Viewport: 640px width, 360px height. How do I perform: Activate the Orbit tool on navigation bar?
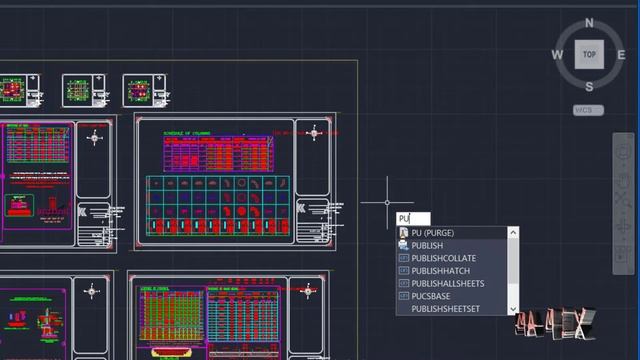pos(623,227)
